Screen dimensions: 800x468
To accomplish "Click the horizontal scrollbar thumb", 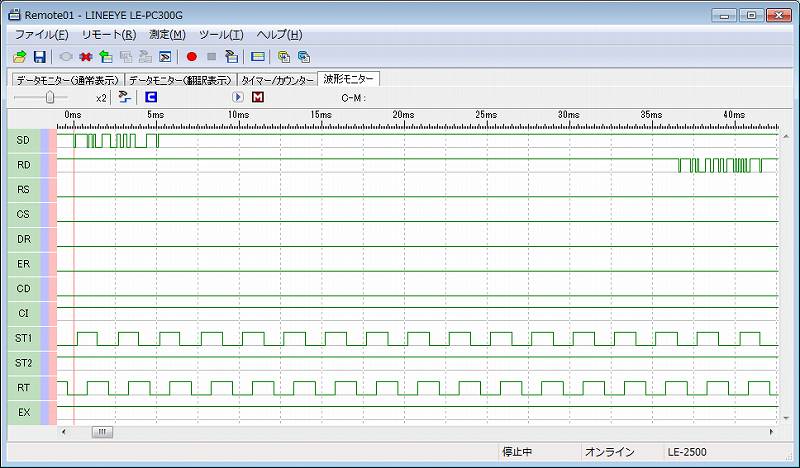I will tap(102, 432).
